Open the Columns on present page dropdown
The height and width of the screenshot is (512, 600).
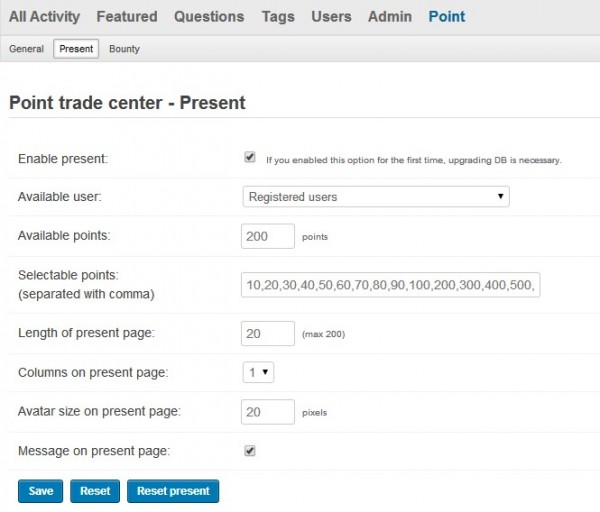click(259, 372)
